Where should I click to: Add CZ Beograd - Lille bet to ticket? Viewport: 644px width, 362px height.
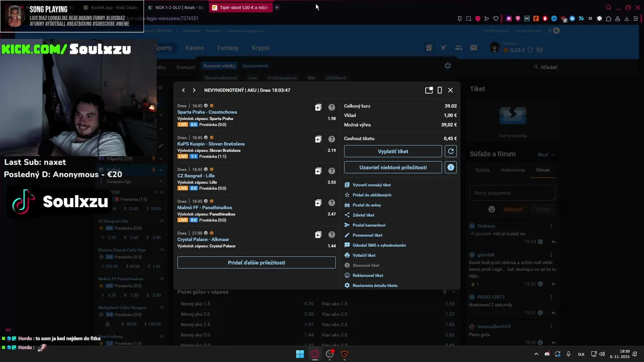pos(318,171)
